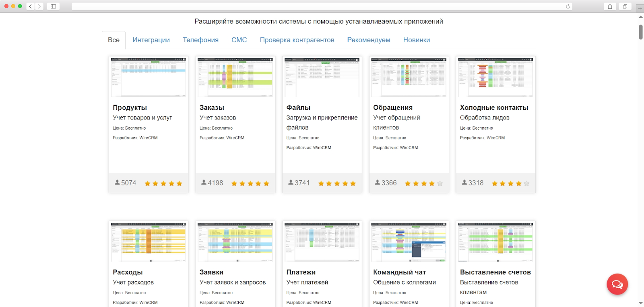Click the red chat support bubble icon

[x=617, y=284]
